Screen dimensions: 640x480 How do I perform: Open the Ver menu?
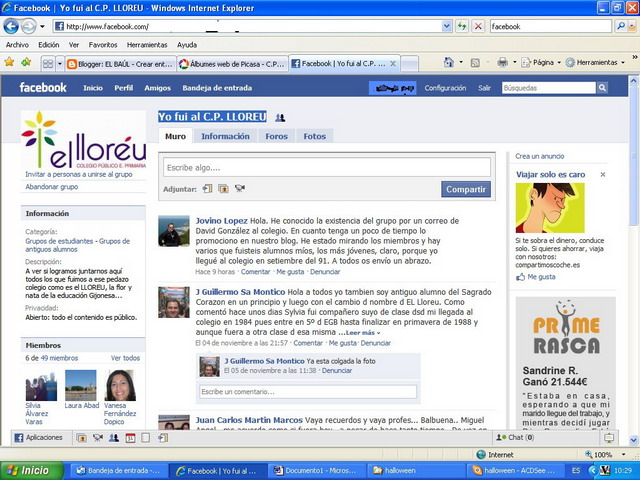point(73,45)
